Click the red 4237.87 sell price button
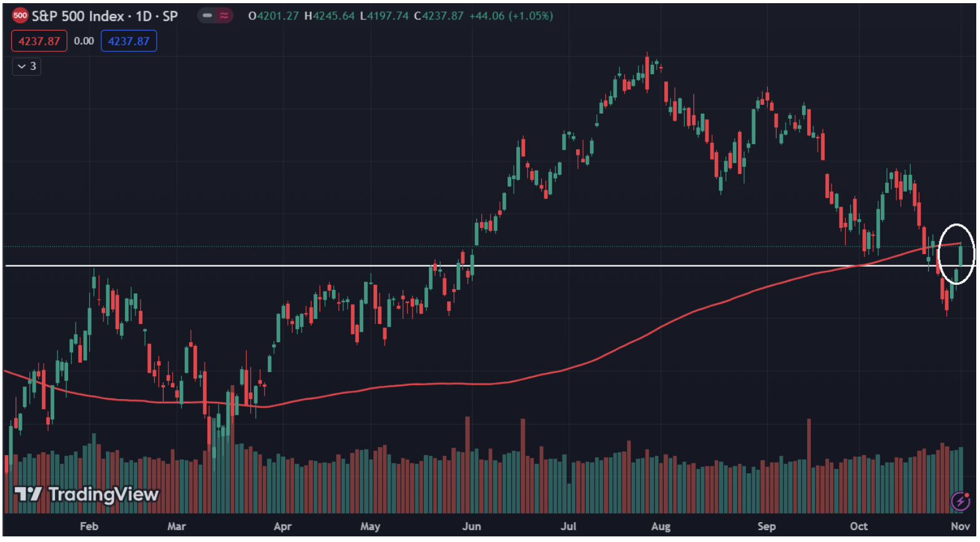Image resolution: width=980 pixels, height=542 pixels. [x=39, y=41]
